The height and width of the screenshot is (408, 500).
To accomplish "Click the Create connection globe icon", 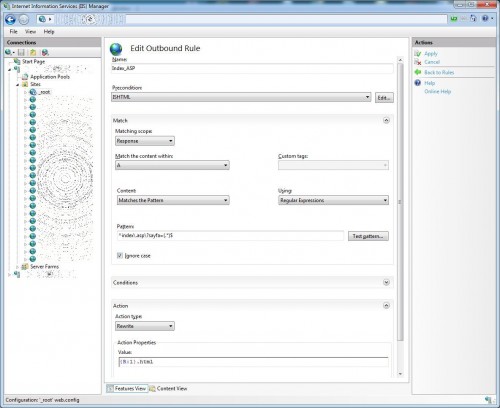I will pyautogui.click(x=9, y=52).
